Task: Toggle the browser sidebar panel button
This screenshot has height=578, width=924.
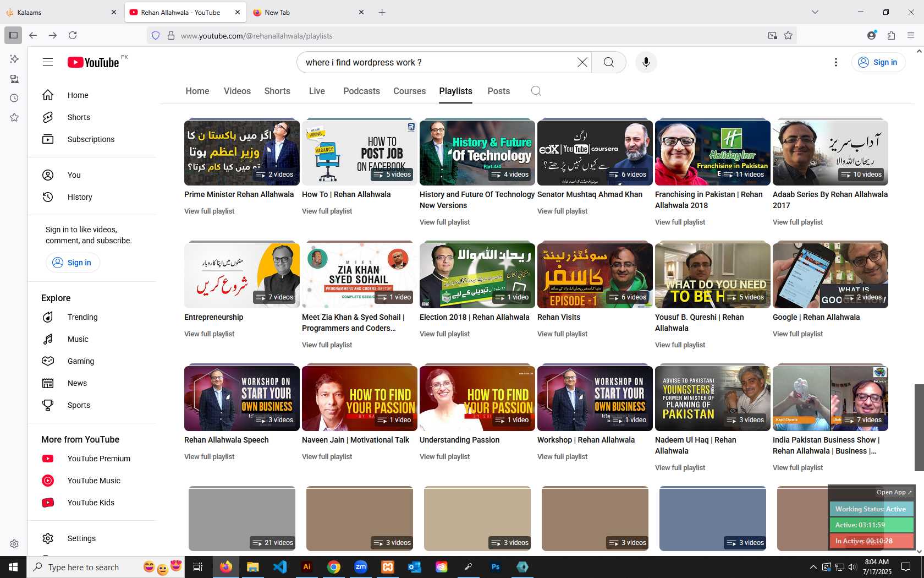Action: tap(13, 35)
